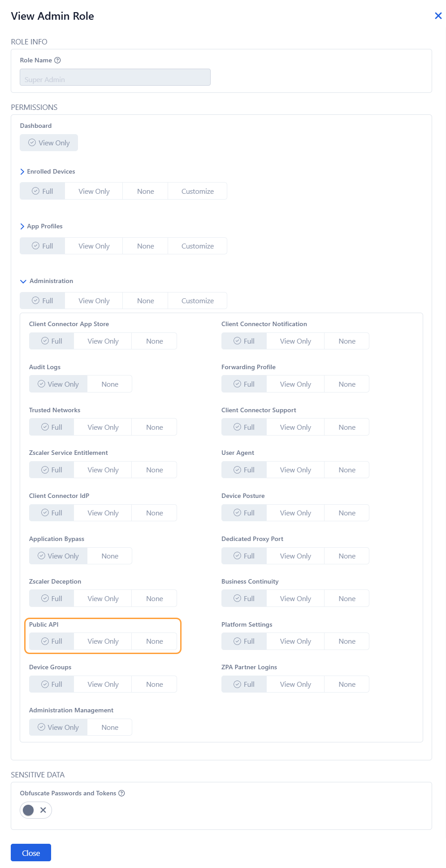Set Device Posture permission to View Only
The image size is (446, 868).
295,513
